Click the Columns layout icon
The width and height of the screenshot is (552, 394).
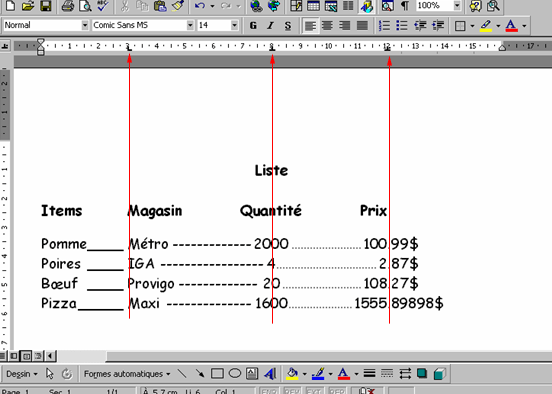point(348,5)
